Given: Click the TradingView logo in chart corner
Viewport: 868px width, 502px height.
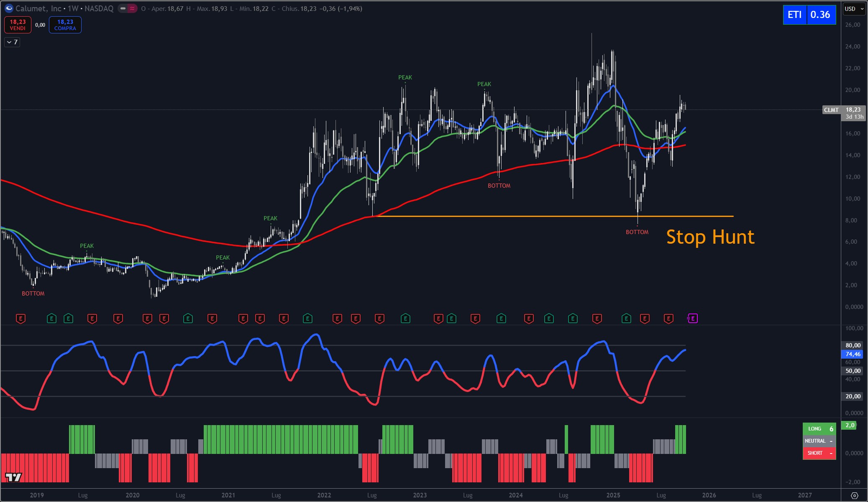Looking at the screenshot, I should (13, 477).
